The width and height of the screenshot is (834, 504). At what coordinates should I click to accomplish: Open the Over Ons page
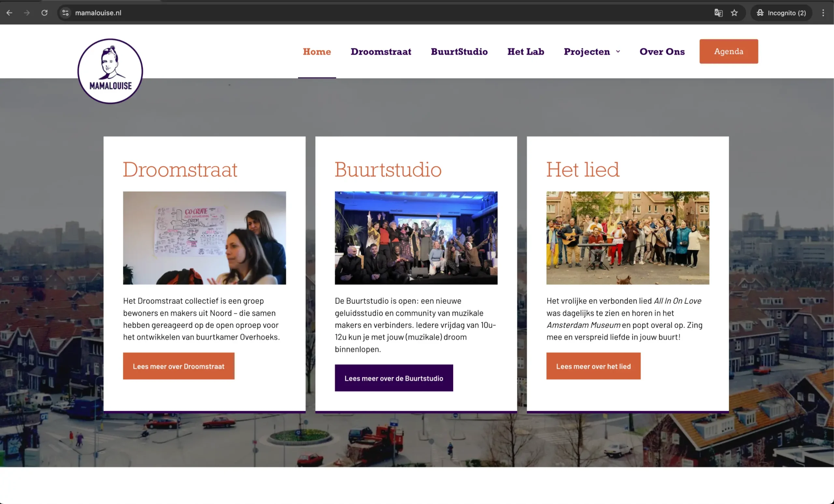(662, 51)
